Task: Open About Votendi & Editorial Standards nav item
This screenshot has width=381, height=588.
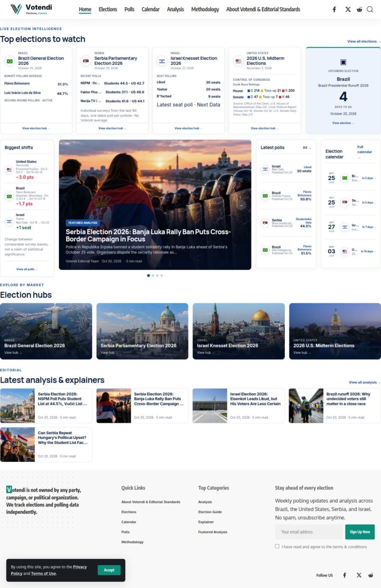Action: point(263,9)
